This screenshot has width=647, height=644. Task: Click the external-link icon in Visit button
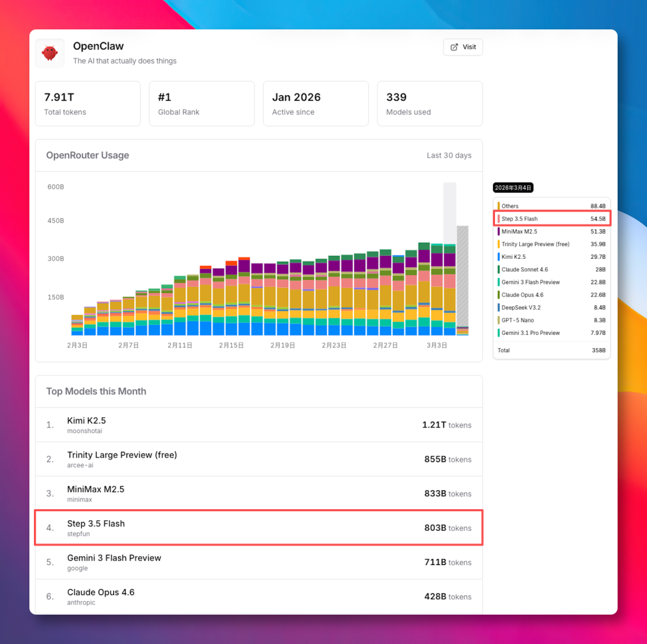[x=454, y=47]
